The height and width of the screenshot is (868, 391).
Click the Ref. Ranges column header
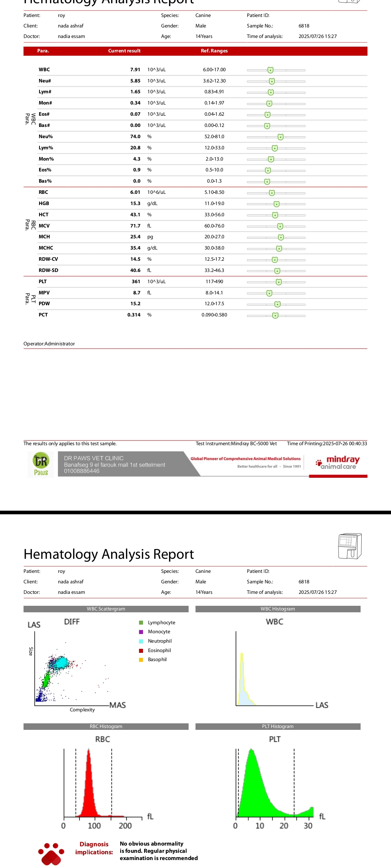[214, 51]
